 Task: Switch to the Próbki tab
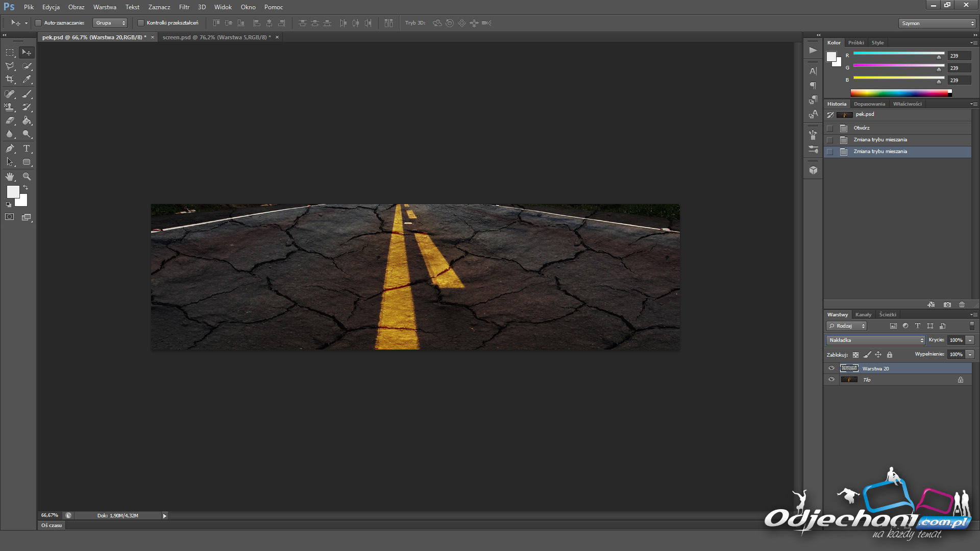coord(856,43)
